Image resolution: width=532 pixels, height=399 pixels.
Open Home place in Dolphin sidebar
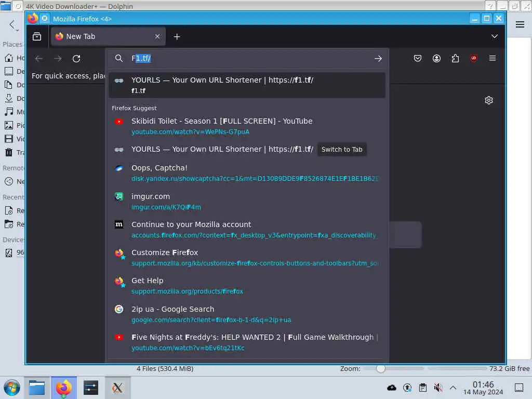[x=14, y=58]
